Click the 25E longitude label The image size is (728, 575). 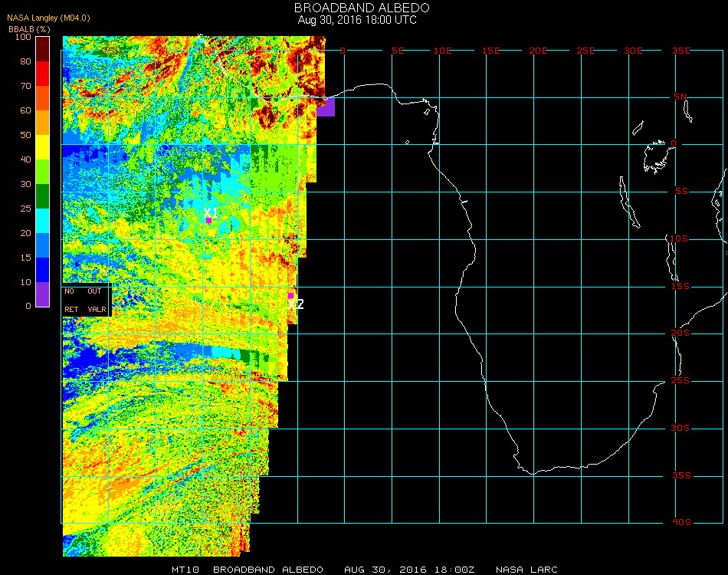[x=585, y=51]
